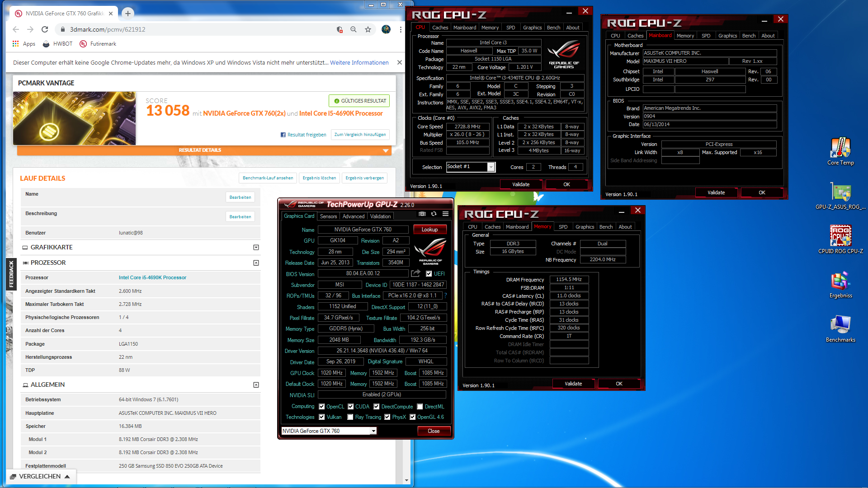
Task: Click the site info lock icon
Action: pyautogui.click(x=63, y=29)
